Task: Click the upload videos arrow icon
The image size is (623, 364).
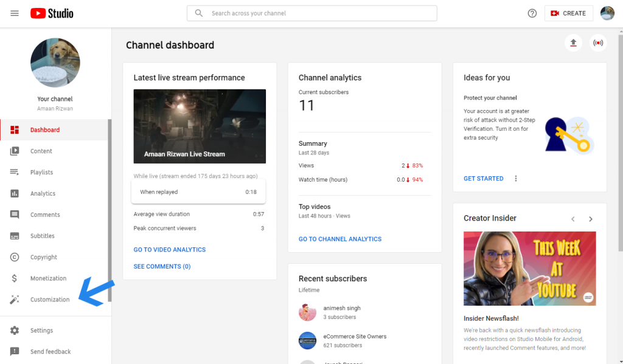Action: (x=573, y=43)
